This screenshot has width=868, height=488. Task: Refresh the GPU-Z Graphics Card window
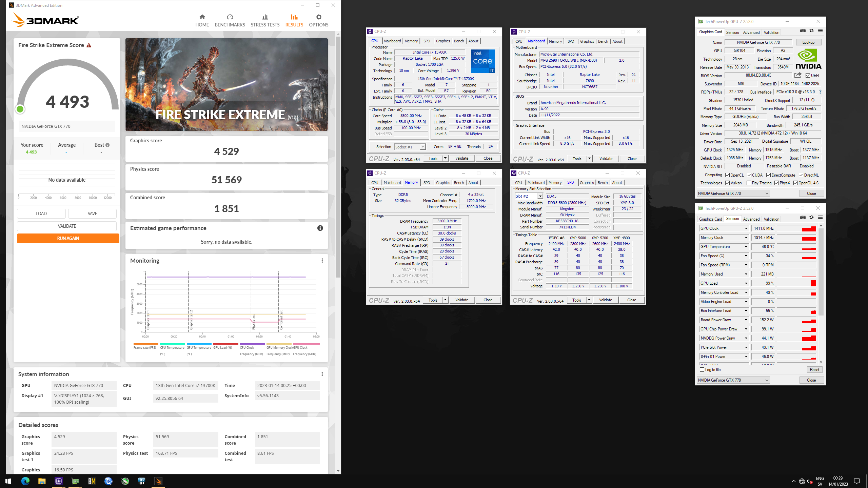(x=811, y=31)
